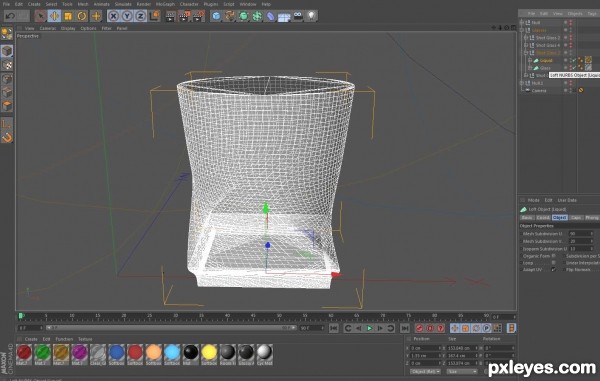Click the orange Snap magnet icon in left sidebar
The width and height of the screenshot is (600, 381).
(x=7, y=137)
